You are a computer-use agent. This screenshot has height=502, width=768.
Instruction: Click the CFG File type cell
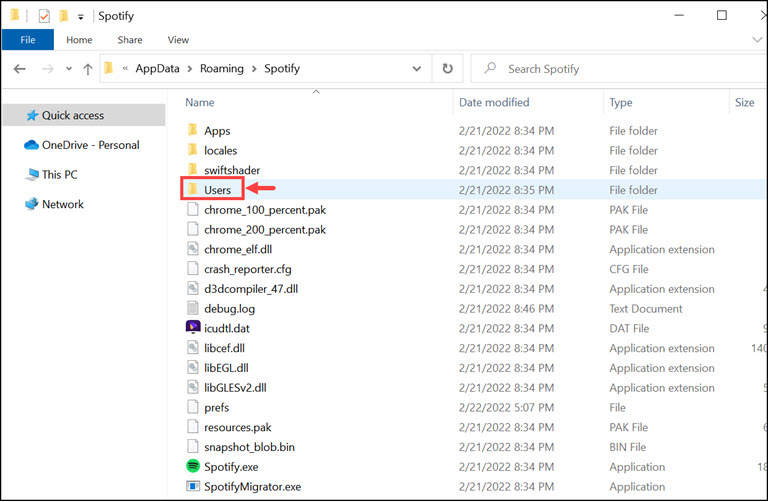(x=628, y=269)
